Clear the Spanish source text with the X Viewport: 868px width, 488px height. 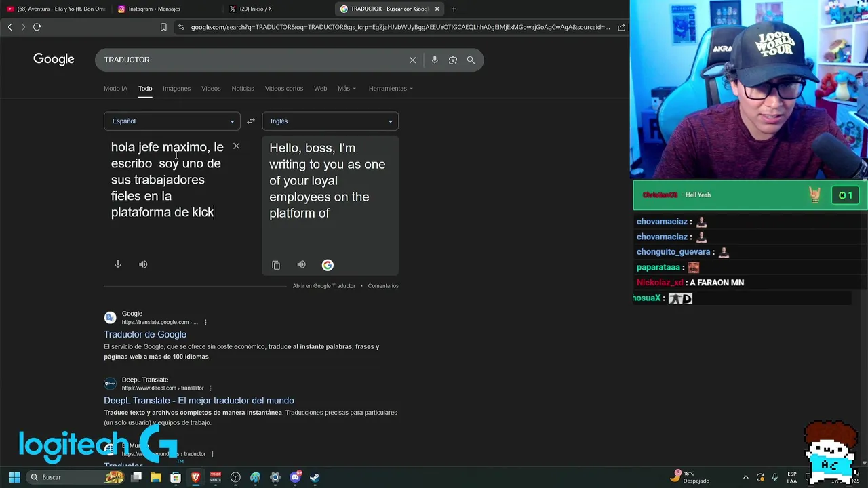[x=236, y=146]
